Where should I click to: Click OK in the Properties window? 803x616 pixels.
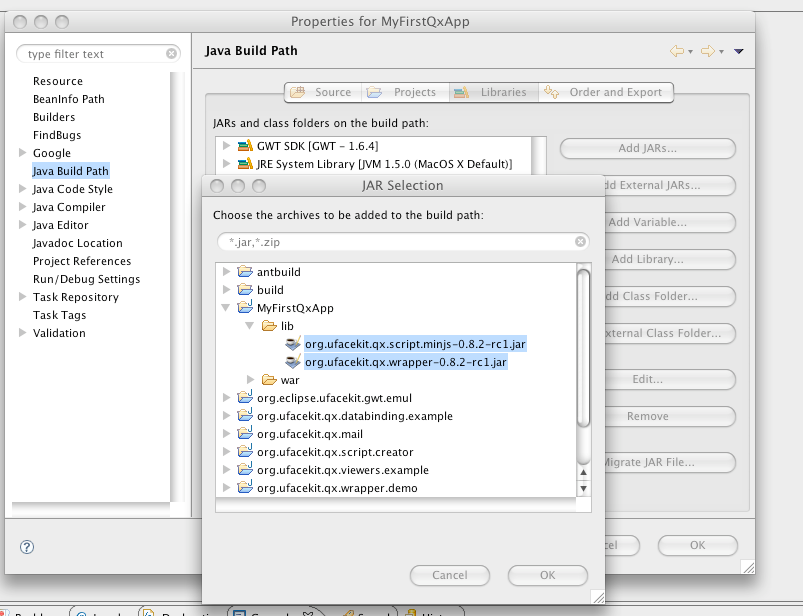click(698, 545)
